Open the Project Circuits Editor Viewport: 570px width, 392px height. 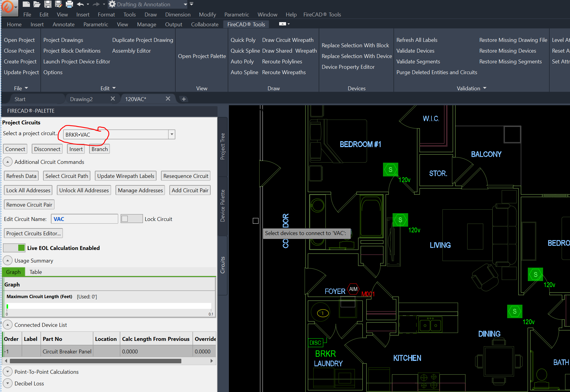coord(34,233)
